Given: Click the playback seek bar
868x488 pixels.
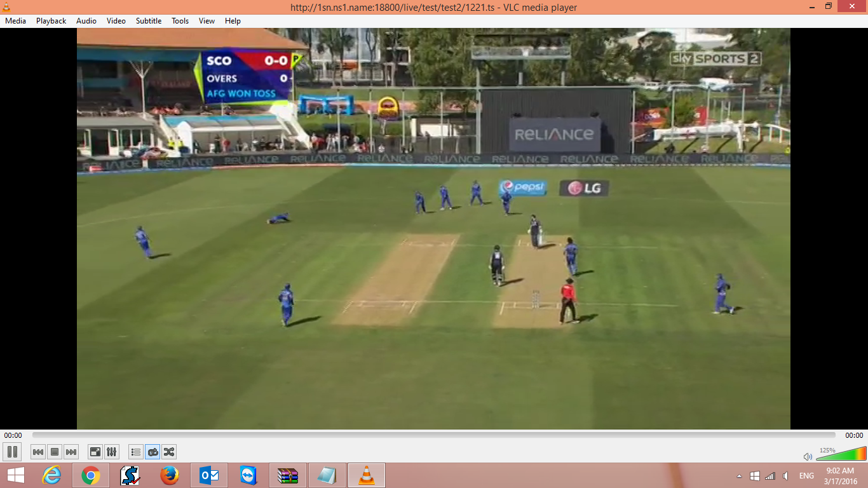Looking at the screenshot, I should pyautogui.click(x=434, y=435).
